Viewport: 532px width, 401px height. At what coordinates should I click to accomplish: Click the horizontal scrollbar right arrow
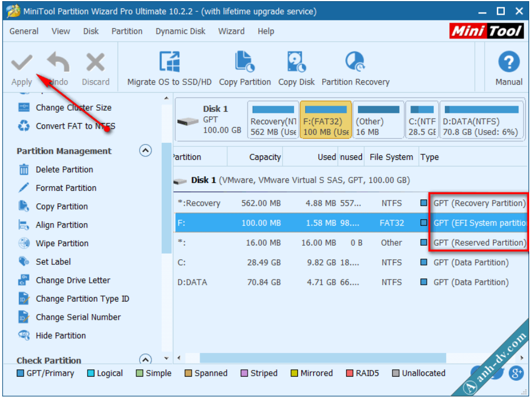pos(521,358)
